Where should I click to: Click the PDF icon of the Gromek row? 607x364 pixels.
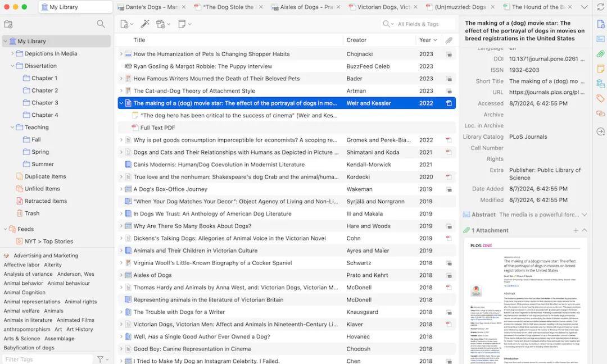[x=449, y=140]
